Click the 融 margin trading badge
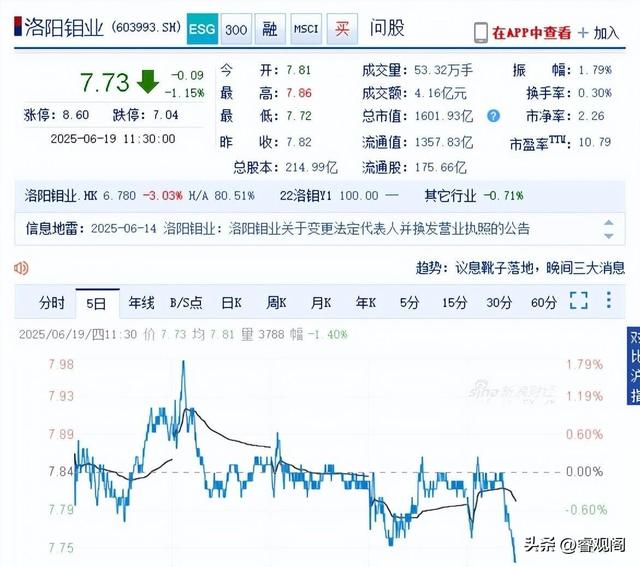640x567 pixels. point(270,29)
